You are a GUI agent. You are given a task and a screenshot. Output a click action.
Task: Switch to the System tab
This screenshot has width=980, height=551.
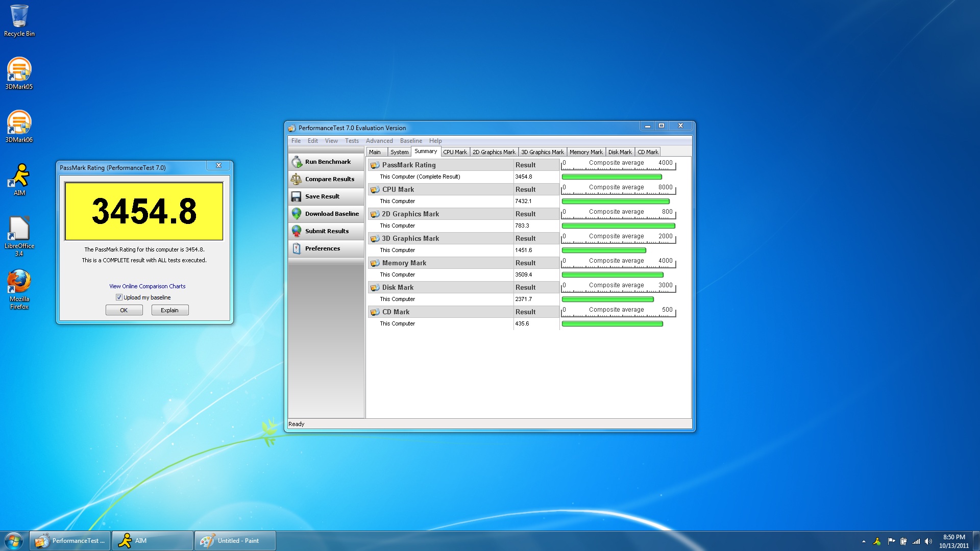pyautogui.click(x=399, y=152)
